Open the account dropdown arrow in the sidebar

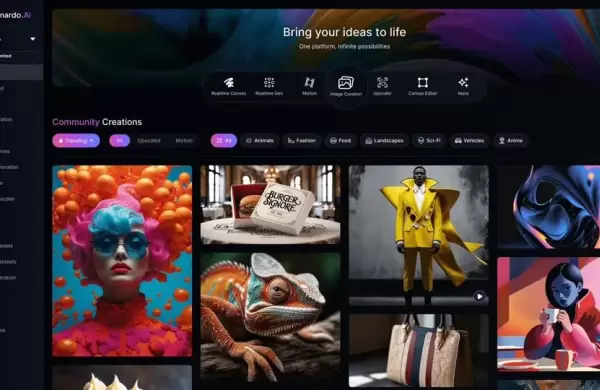(33, 39)
